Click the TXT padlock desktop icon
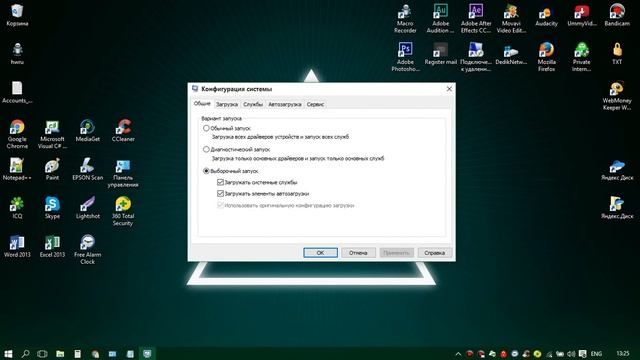The width and height of the screenshot is (640, 360). [617, 53]
